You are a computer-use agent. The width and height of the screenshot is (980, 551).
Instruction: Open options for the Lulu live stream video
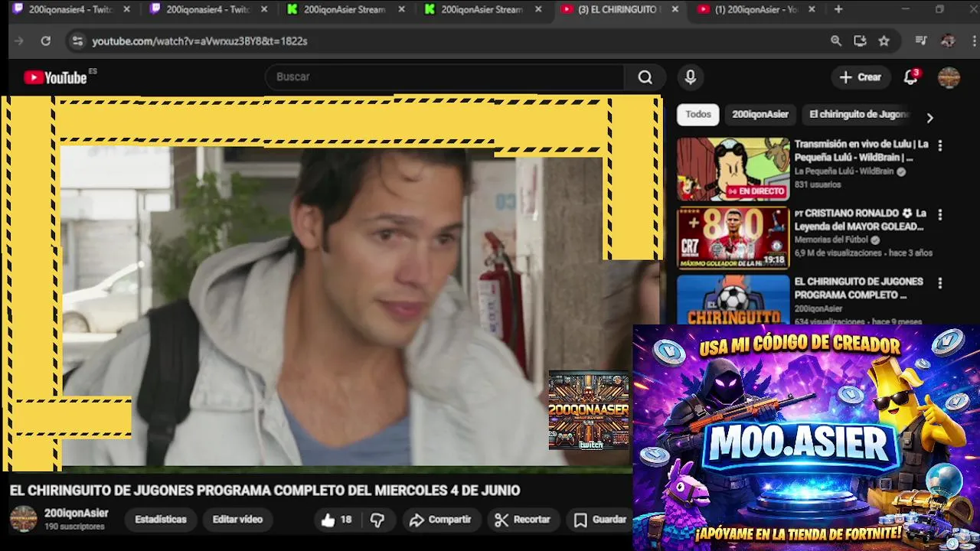(939, 145)
